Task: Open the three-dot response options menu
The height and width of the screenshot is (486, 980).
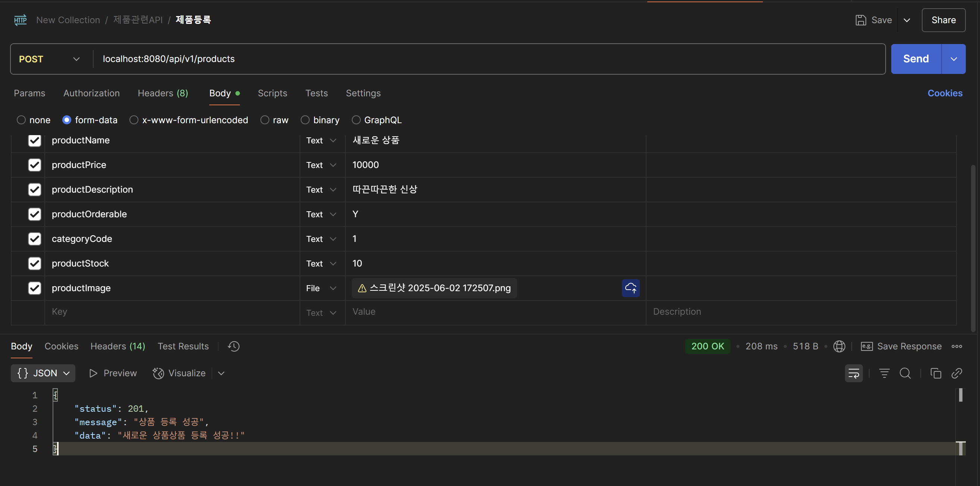Action: coord(956,346)
